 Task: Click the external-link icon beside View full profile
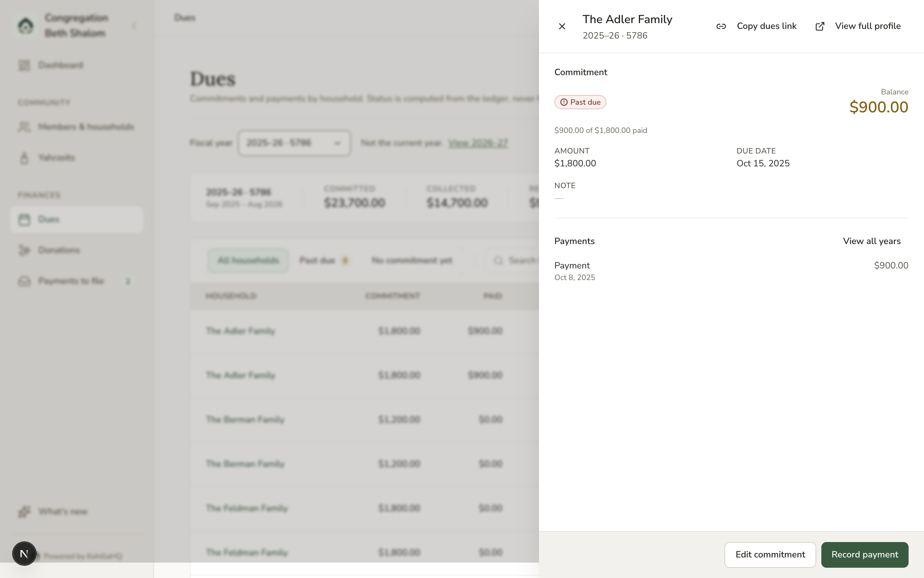click(820, 26)
